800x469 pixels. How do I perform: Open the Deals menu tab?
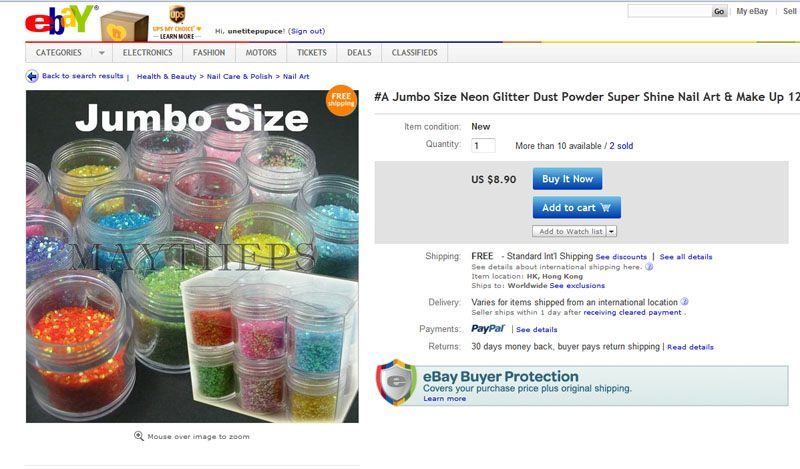tap(359, 53)
